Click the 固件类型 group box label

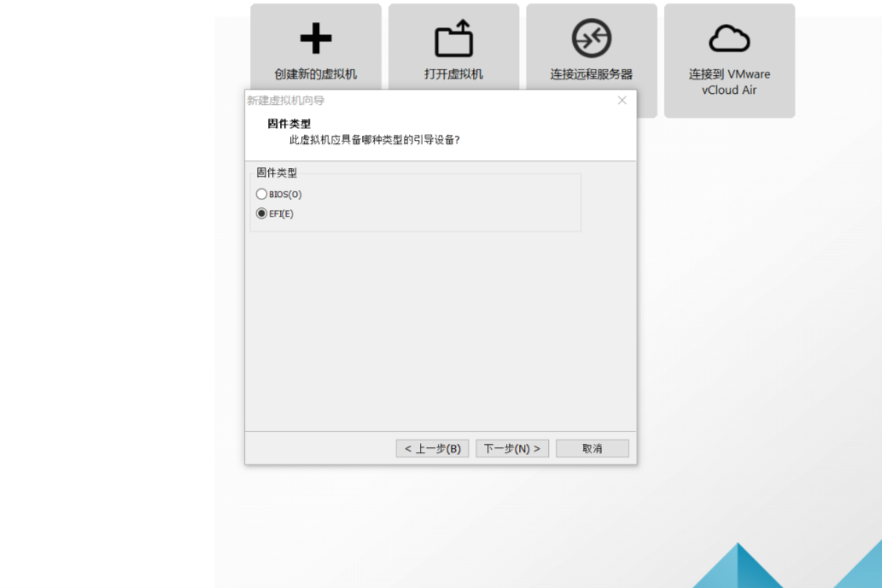[276, 173]
